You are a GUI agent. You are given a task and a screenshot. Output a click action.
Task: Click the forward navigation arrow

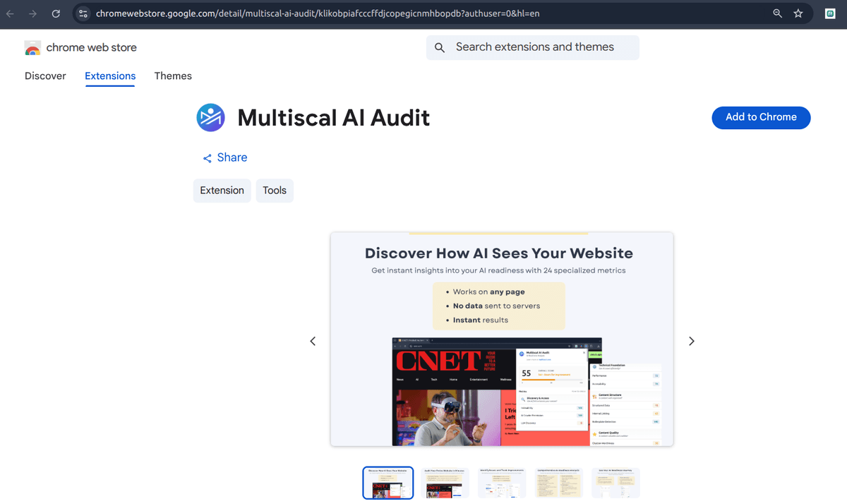33,13
